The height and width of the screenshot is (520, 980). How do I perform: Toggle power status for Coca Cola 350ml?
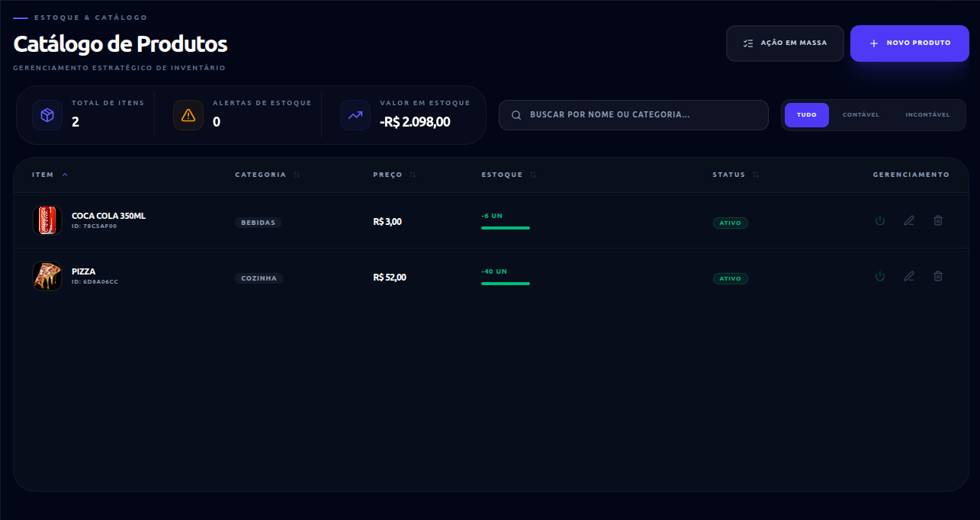click(x=880, y=220)
